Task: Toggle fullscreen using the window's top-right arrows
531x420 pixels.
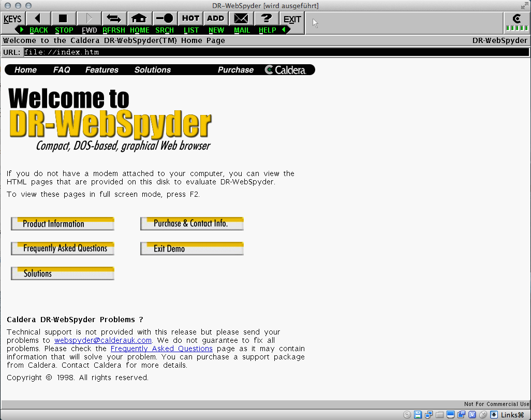Action: [525, 5]
